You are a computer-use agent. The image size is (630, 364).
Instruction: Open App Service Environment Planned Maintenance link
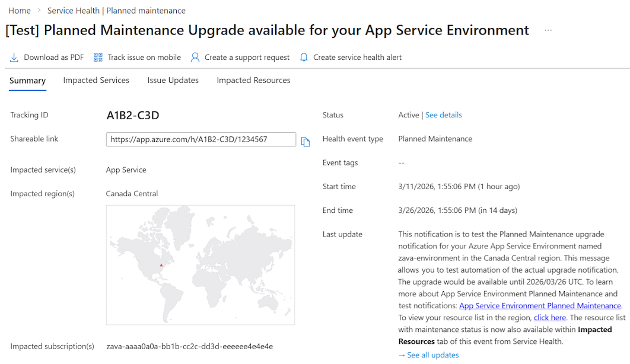click(540, 306)
